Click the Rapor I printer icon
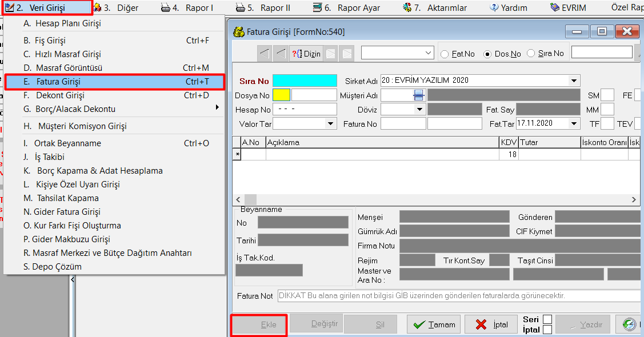 166,7
